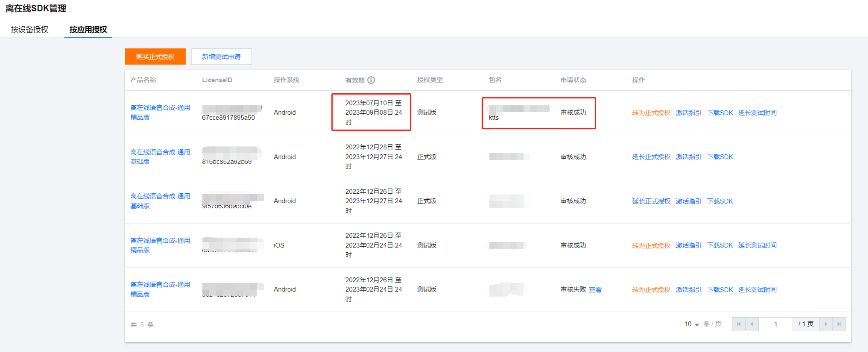
Task: Click 下载SDK in the first row
Action: [720, 113]
